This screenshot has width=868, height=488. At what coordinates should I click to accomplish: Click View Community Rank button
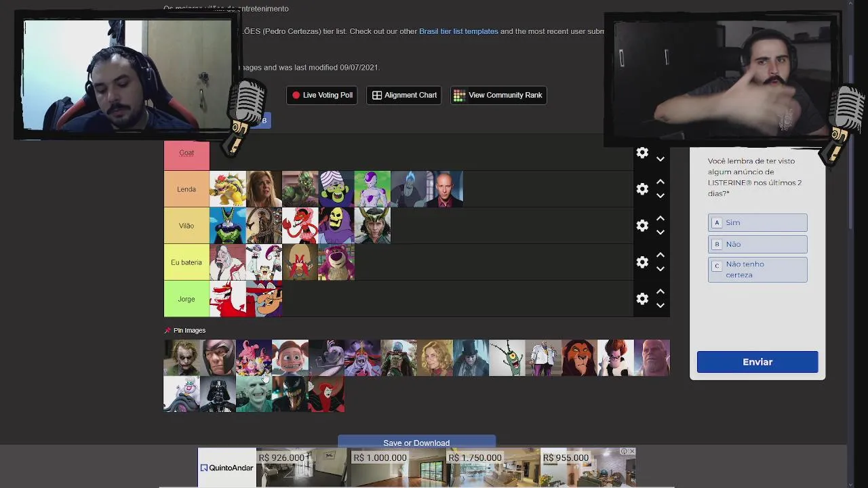(498, 95)
